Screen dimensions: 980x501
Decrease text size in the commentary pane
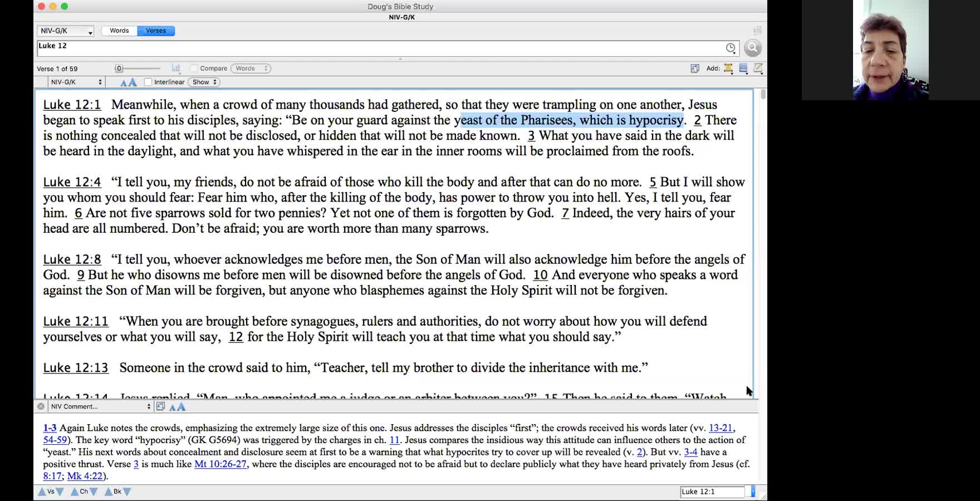(172, 407)
